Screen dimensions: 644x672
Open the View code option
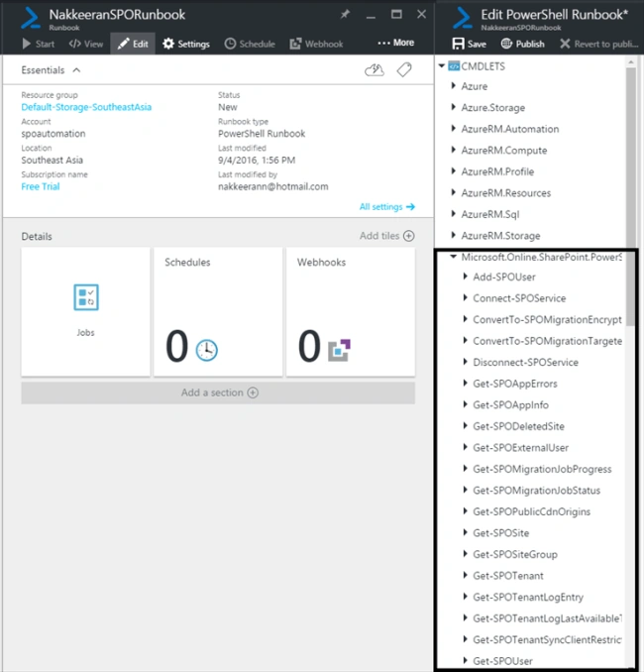pos(85,44)
